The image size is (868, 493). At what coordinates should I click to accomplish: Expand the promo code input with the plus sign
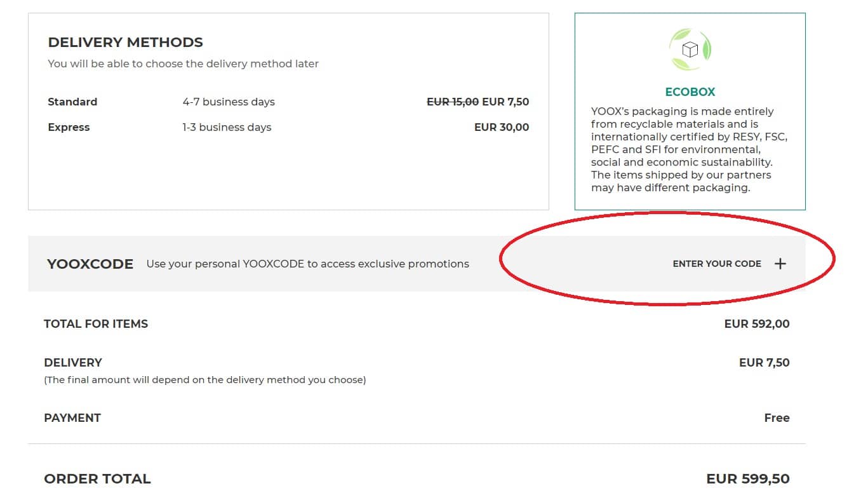point(780,263)
